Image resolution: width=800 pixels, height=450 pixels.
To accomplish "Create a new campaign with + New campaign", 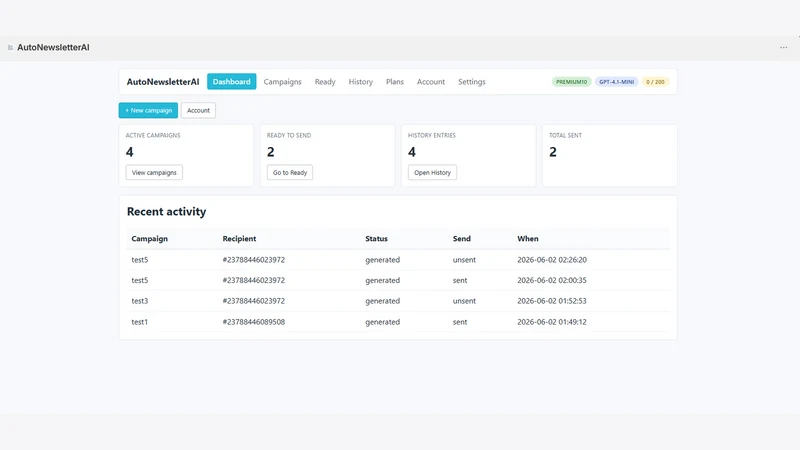I will pyautogui.click(x=148, y=110).
